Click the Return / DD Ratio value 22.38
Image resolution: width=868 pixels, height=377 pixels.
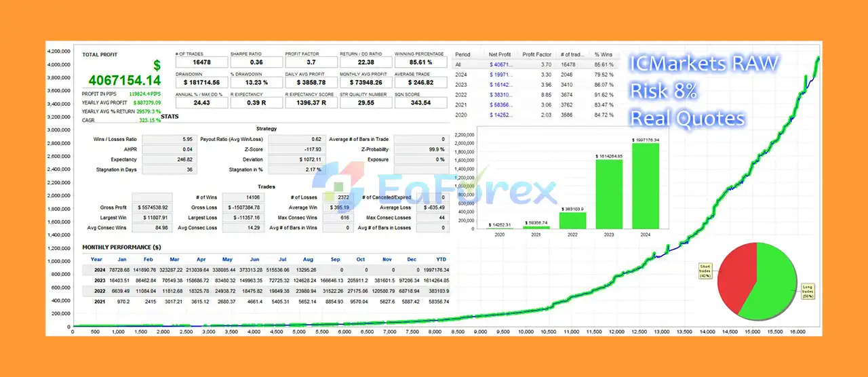[365, 62]
